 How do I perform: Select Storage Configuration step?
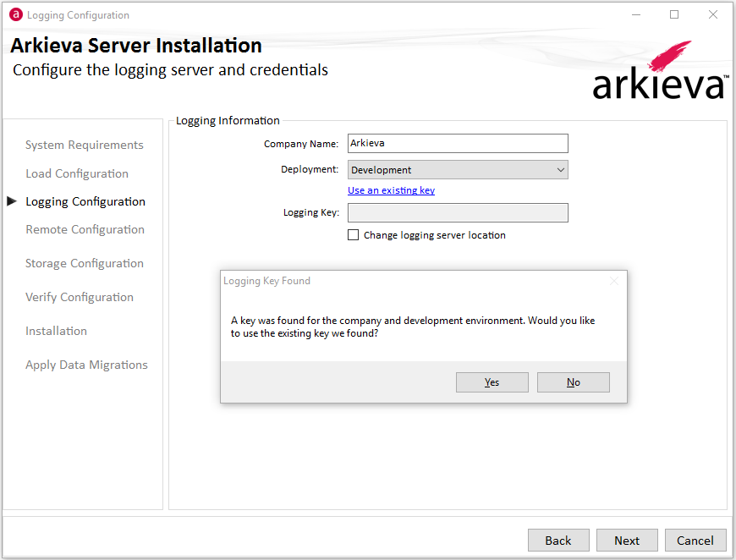point(85,263)
